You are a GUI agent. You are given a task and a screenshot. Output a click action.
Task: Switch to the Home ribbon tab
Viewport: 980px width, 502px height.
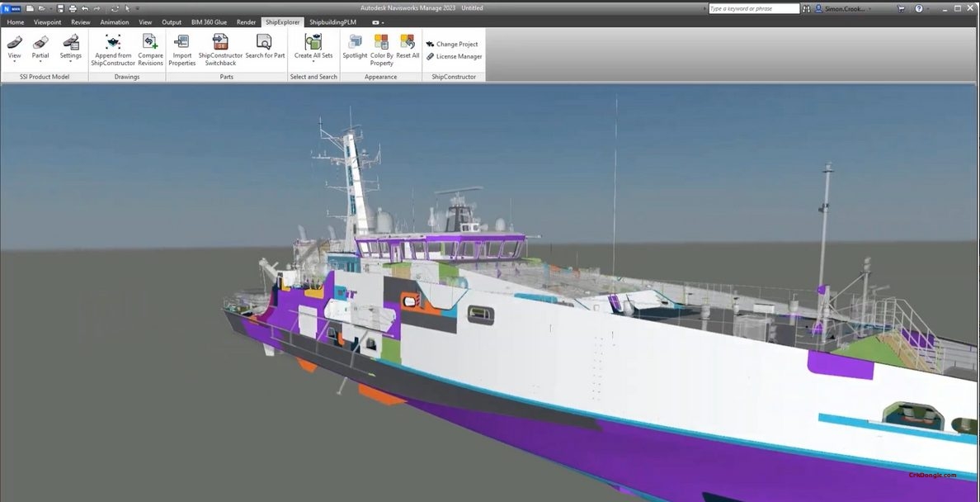pyautogui.click(x=16, y=22)
